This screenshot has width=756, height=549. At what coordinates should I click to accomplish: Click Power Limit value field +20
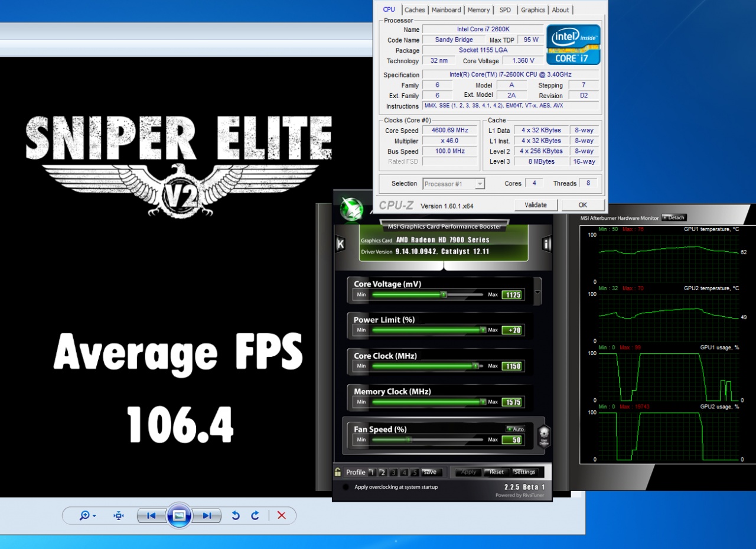[x=512, y=330]
